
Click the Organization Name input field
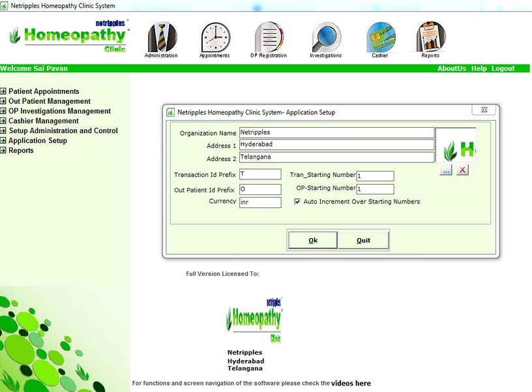tap(336, 132)
